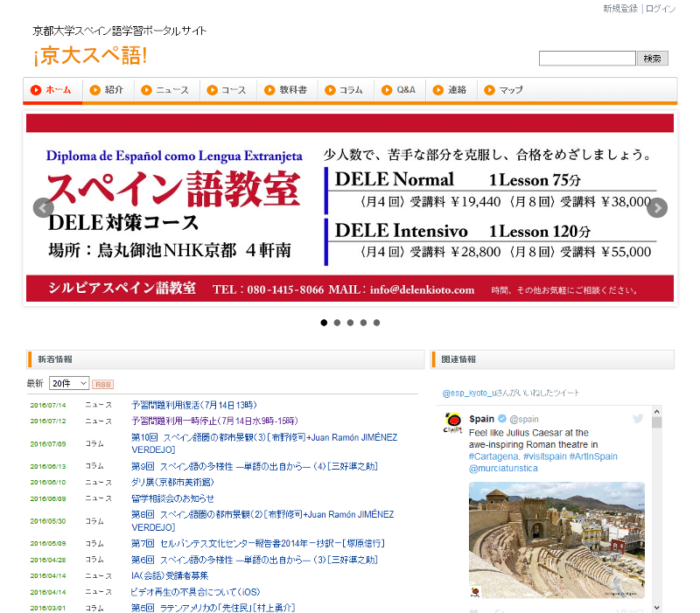Select the first carousel dot indicator
The image size is (700, 613).
pyautogui.click(x=324, y=323)
